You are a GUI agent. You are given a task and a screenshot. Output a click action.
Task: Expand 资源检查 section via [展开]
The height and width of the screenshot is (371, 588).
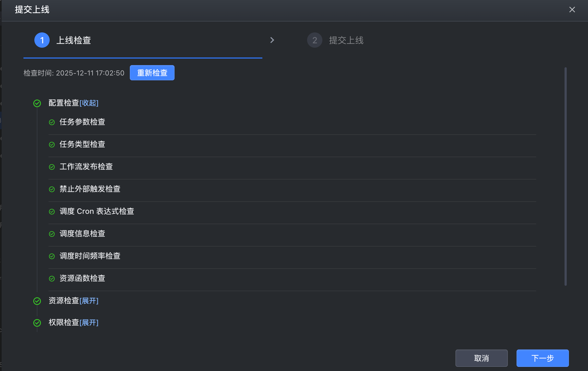tap(89, 301)
